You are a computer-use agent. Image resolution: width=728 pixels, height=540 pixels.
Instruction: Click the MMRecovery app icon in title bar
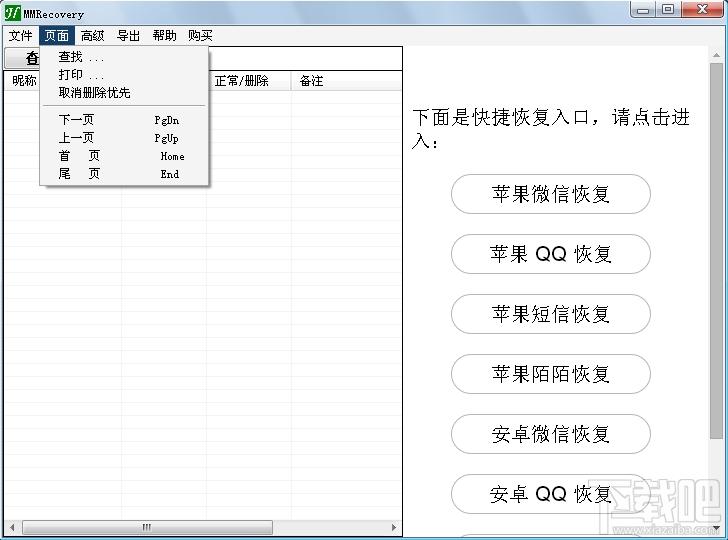pyautogui.click(x=13, y=13)
